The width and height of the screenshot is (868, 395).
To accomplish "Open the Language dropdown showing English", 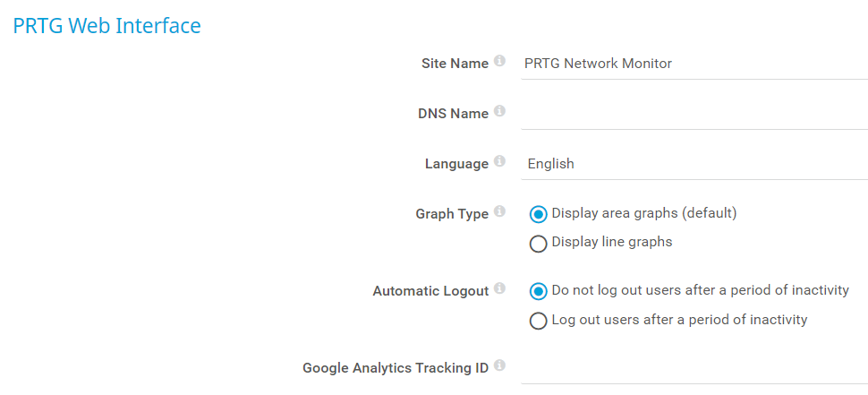I will [x=694, y=164].
